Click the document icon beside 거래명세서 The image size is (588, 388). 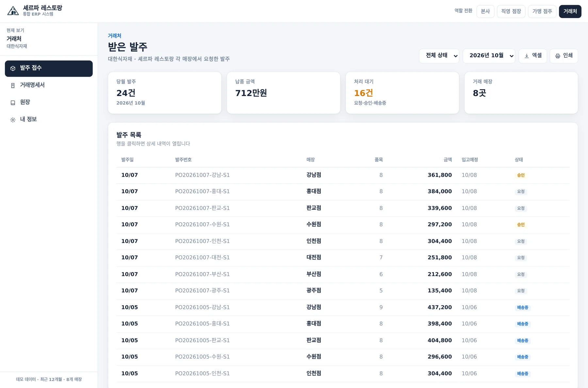(13, 86)
